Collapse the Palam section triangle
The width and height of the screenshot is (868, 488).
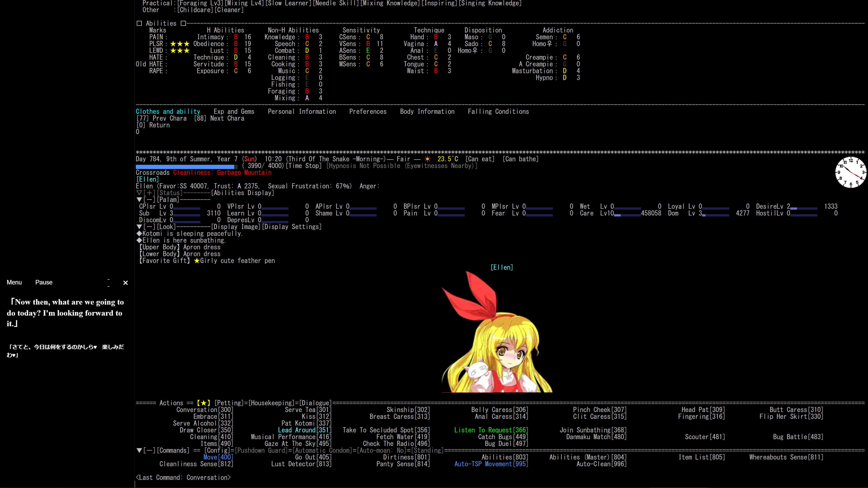tap(139, 200)
